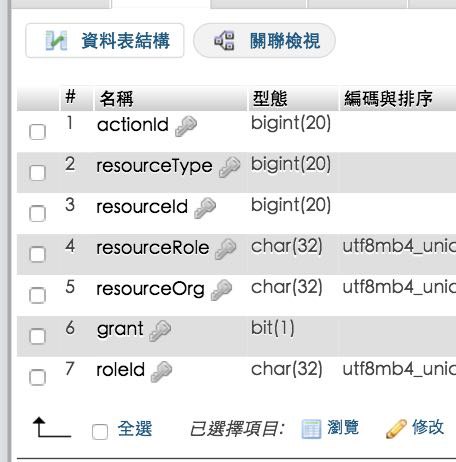Click the 名稱 column header
456x462 pixels.
click(x=117, y=99)
